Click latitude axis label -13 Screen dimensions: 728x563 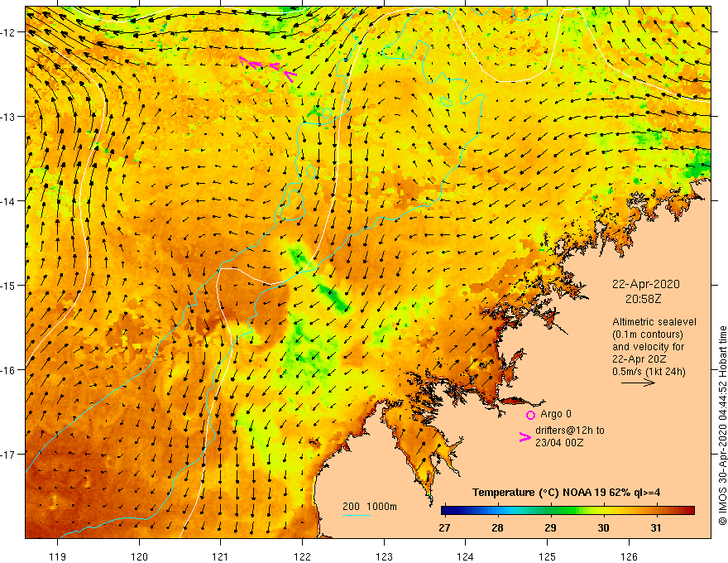click(8, 116)
